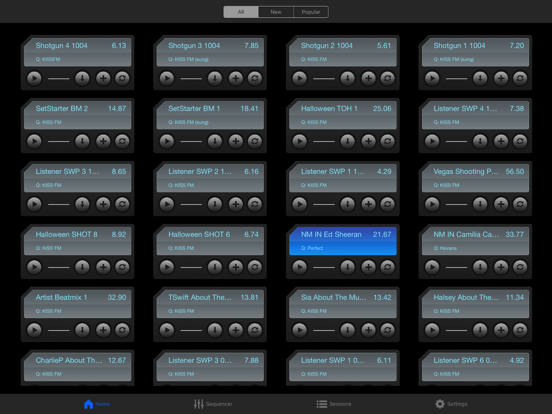The image size is (552, 414).
Task: Click loop icon on TSwift About The...
Action: pyautogui.click(x=255, y=330)
